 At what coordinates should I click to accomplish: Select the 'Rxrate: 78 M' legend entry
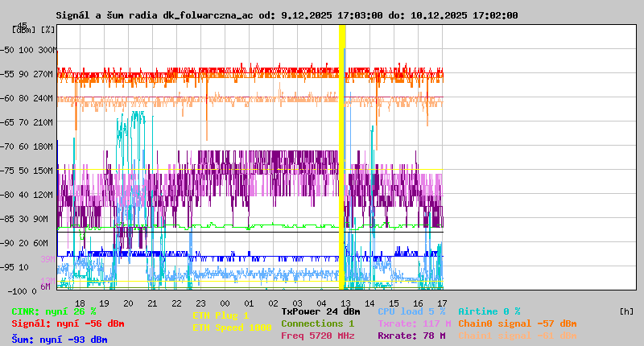point(411,336)
